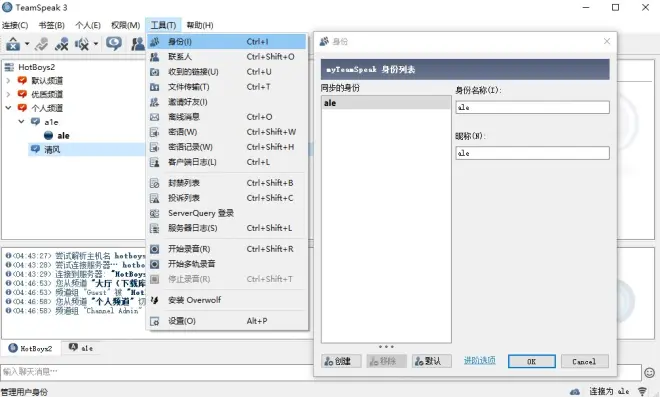Click the disconnect from server toolbar icon
The width and height of the screenshot is (660, 397).
(x=41, y=43)
